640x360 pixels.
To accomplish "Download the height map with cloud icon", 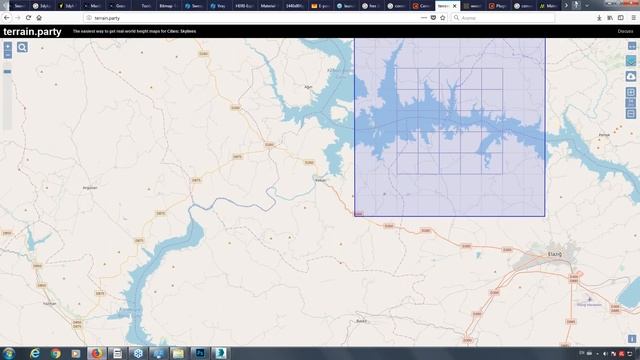I will click(631, 76).
